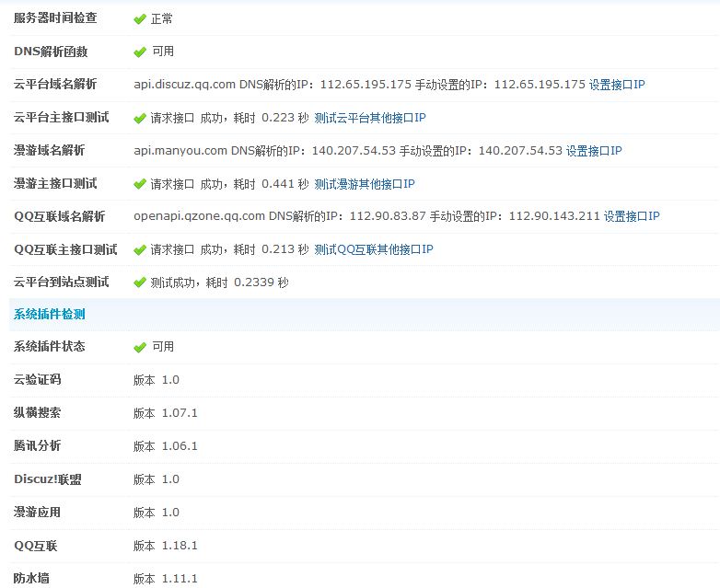Select the QQ互联域名解析 label

[59, 216]
